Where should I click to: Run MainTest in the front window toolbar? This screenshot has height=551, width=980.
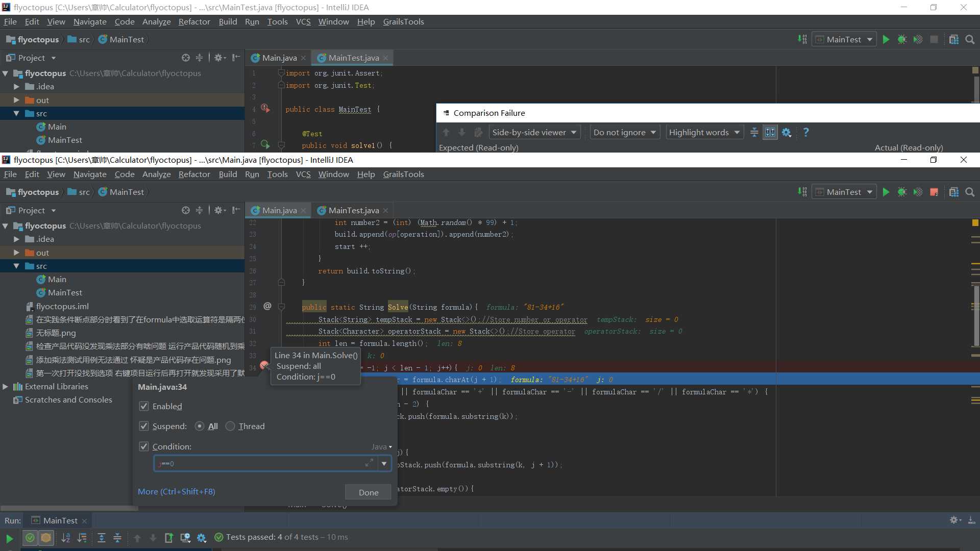coord(886,192)
